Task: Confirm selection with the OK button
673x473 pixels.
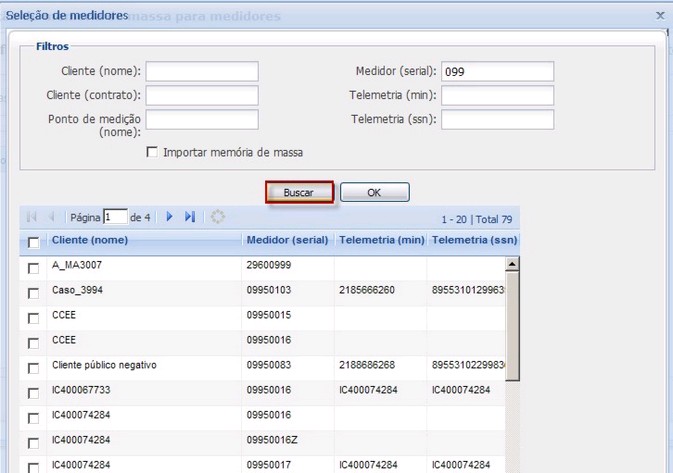Action: pos(374,192)
